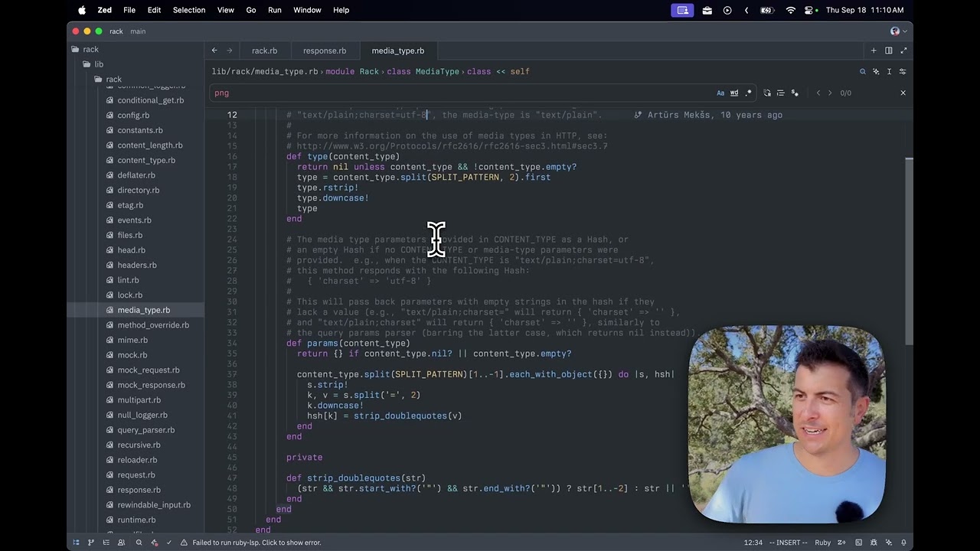Open the terminal panel icon

pos(859,543)
